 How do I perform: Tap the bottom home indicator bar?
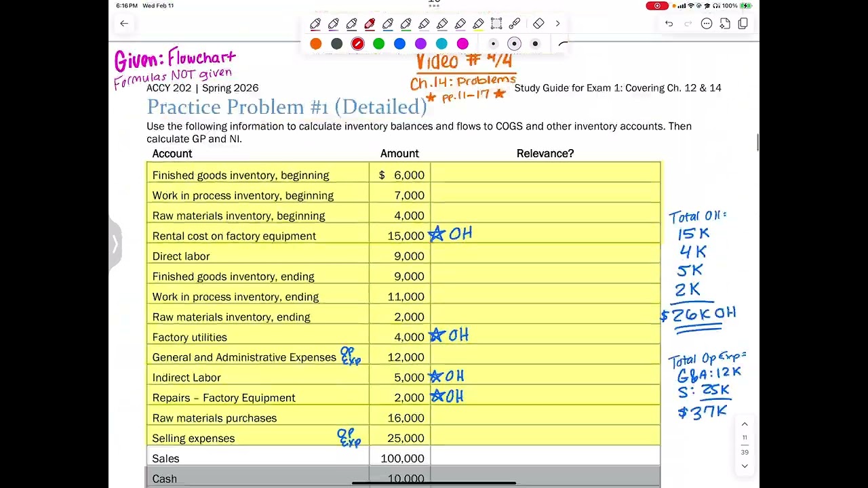(x=434, y=483)
